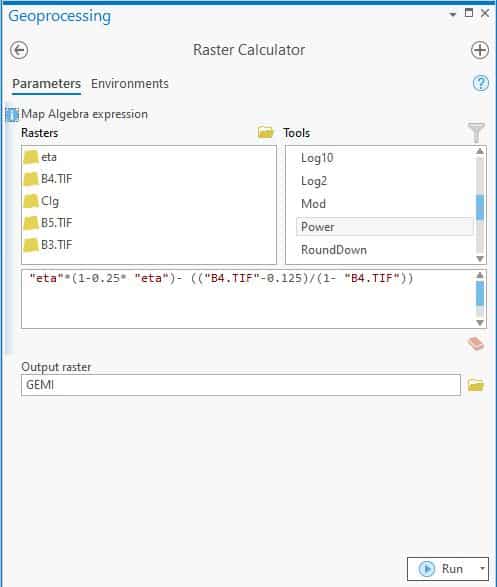Image resolution: width=497 pixels, height=587 pixels.
Task: Click Tools list scrollbar up arrow
Action: (480, 151)
